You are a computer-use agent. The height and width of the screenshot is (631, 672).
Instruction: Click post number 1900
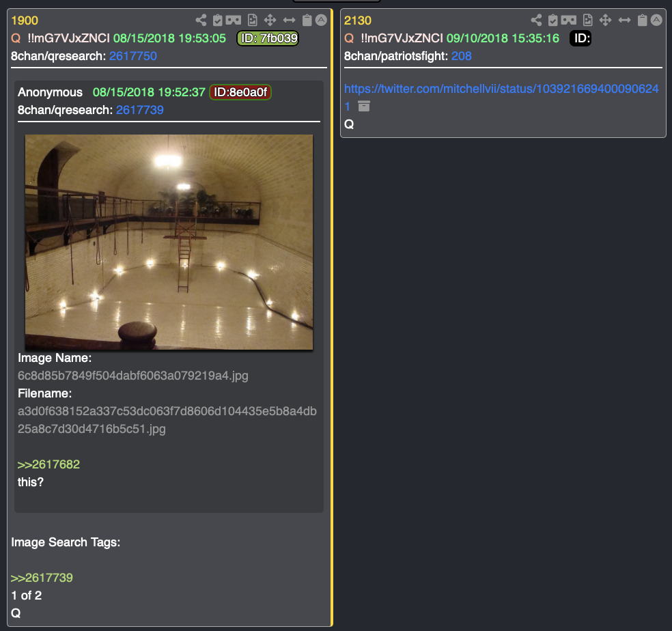tap(25, 20)
